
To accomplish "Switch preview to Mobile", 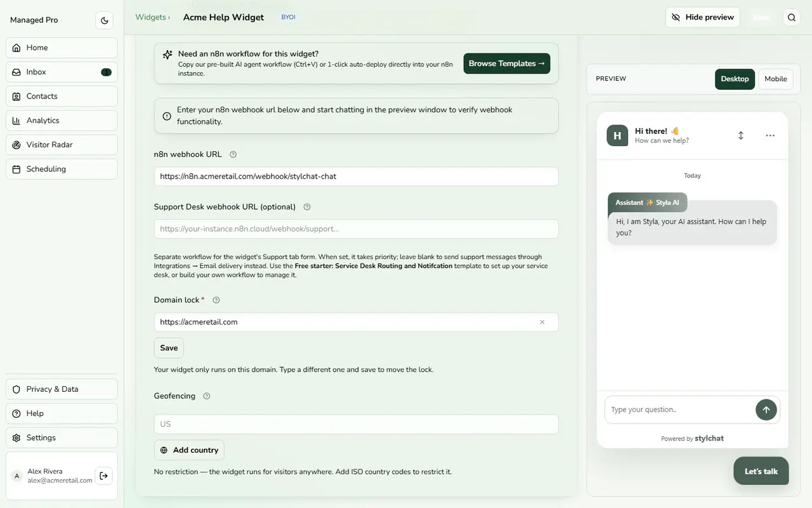I will pos(776,79).
